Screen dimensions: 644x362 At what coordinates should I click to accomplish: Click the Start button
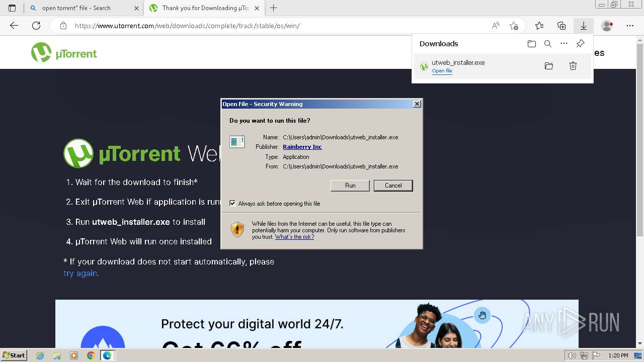[x=14, y=355]
